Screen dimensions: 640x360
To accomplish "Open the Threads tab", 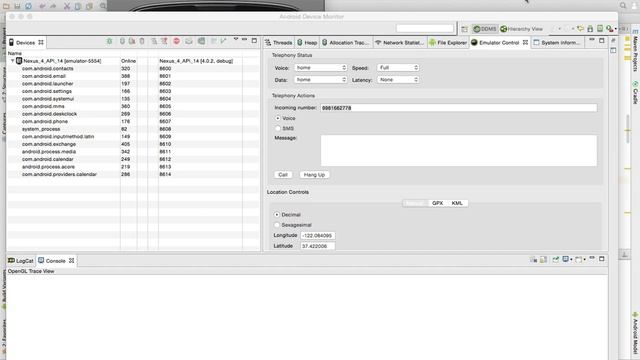I will coord(278,42).
